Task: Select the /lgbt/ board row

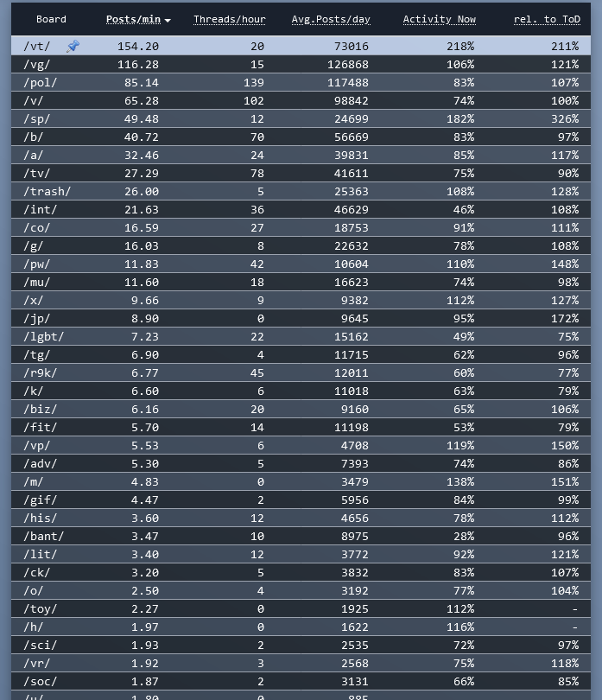Action: pyautogui.click(x=301, y=337)
